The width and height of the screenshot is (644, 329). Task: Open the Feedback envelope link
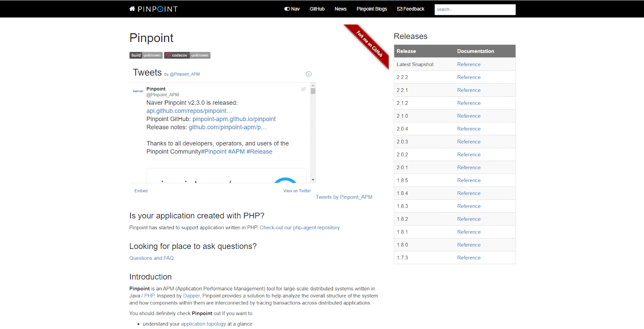[411, 9]
